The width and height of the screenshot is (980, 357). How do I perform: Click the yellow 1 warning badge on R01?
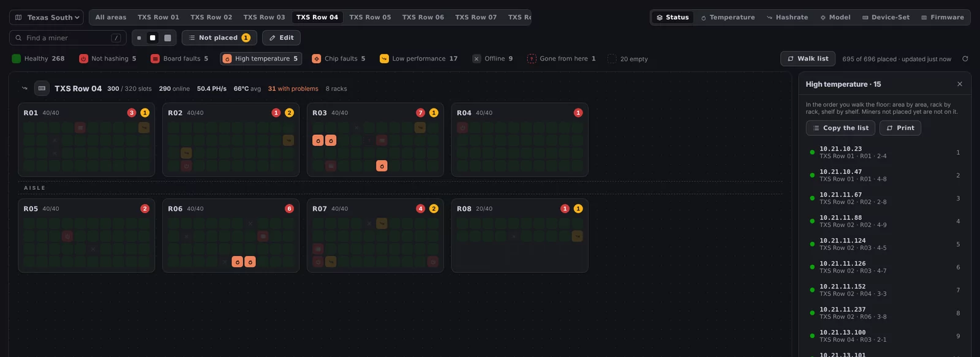145,113
